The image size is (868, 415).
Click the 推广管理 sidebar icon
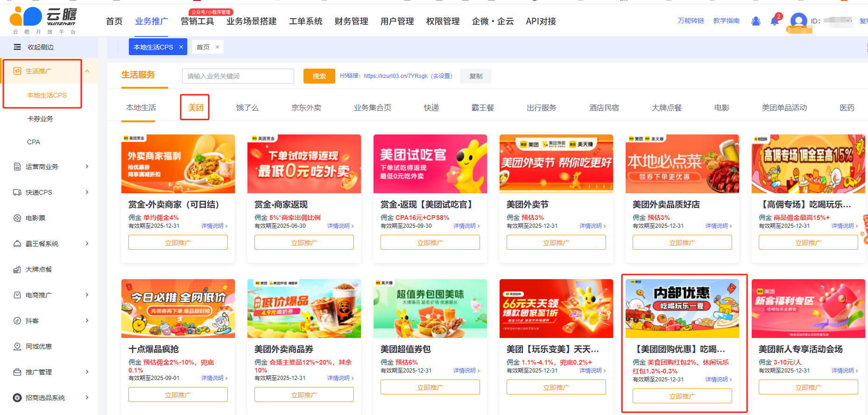[17, 372]
